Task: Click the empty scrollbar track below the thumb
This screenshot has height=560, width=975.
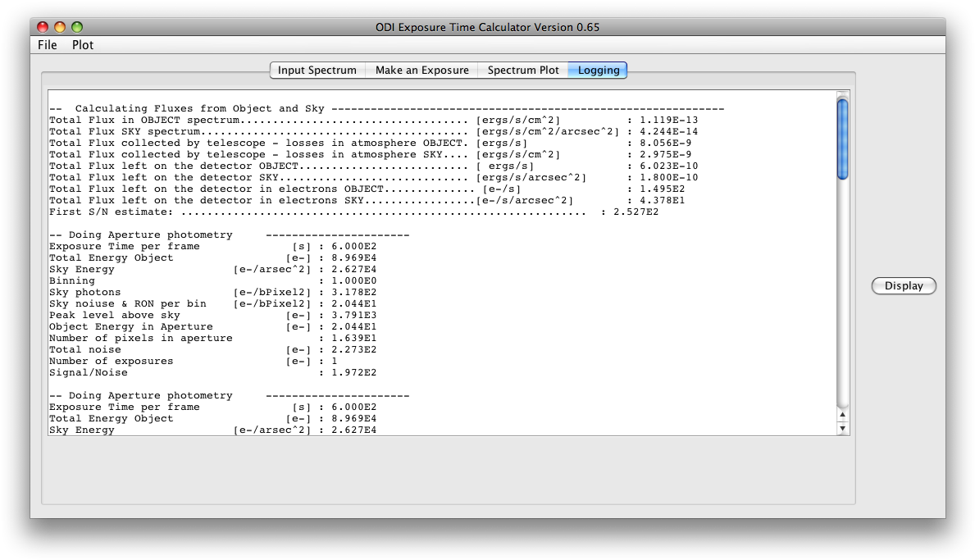Action: click(843, 295)
